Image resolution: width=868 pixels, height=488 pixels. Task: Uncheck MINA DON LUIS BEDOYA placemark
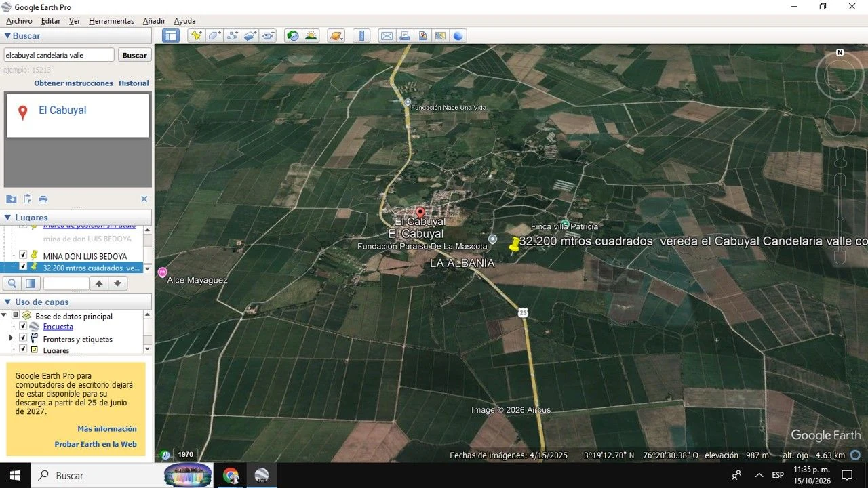[x=23, y=256]
